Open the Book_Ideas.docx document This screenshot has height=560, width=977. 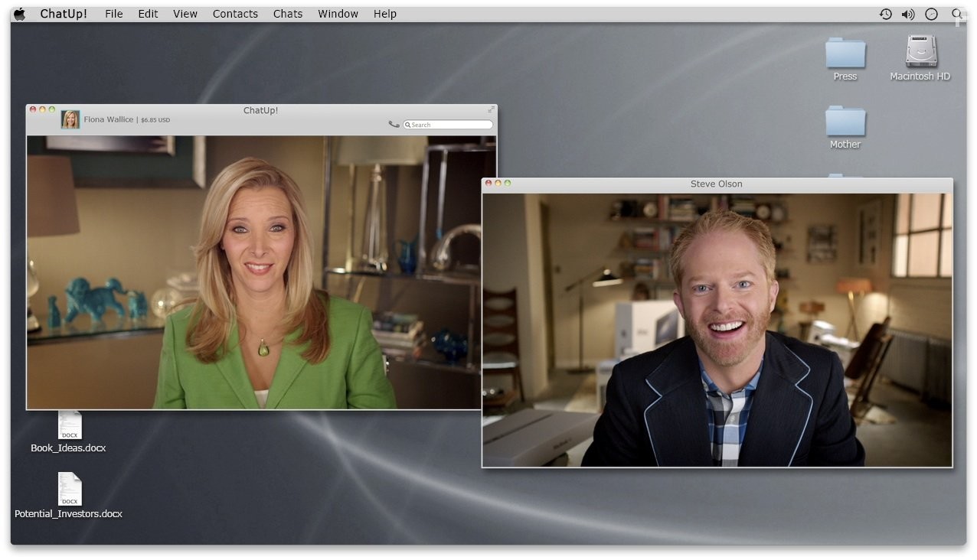(x=69, y=425)
